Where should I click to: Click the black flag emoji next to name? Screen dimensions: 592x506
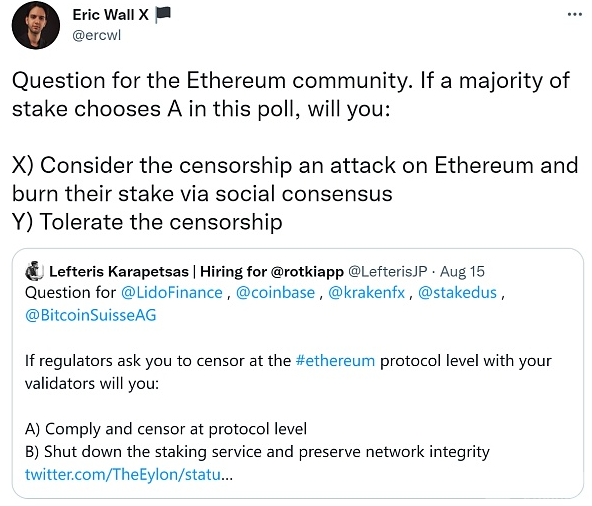click(x=163, y=15)
